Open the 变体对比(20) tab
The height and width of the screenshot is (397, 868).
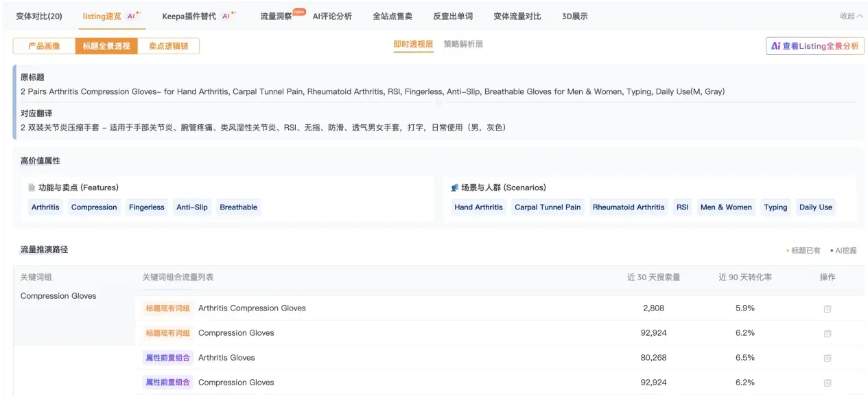pyautogui.click(x=39, y=16)
